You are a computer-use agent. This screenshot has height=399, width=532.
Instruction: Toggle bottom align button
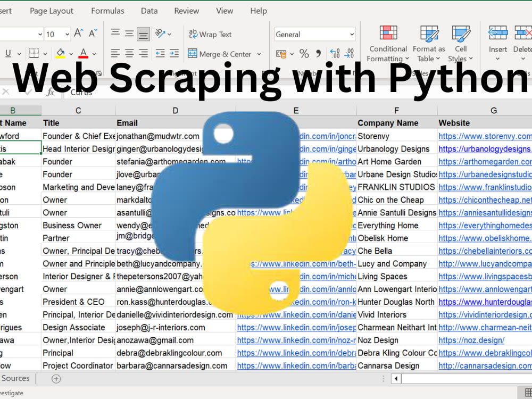[x=143, y=34]
